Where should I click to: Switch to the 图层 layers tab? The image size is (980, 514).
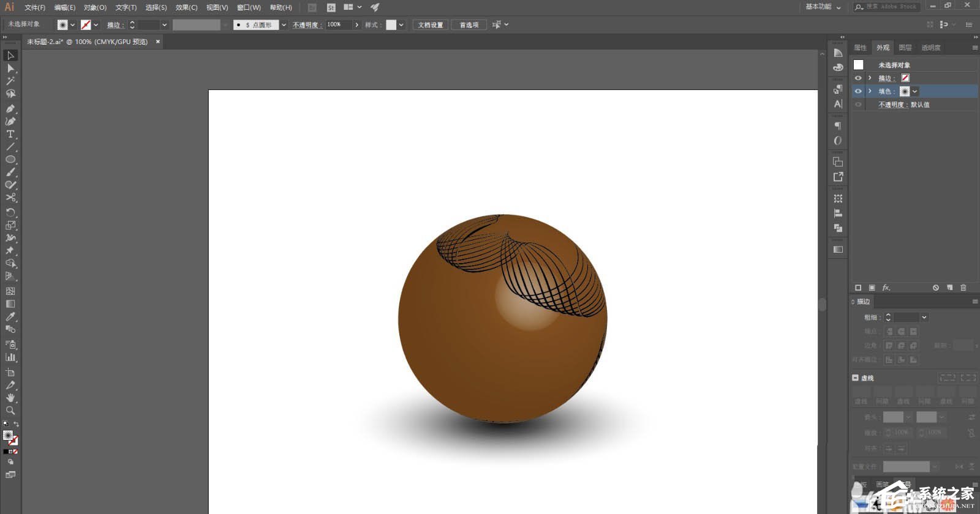[x=905, y=48]
